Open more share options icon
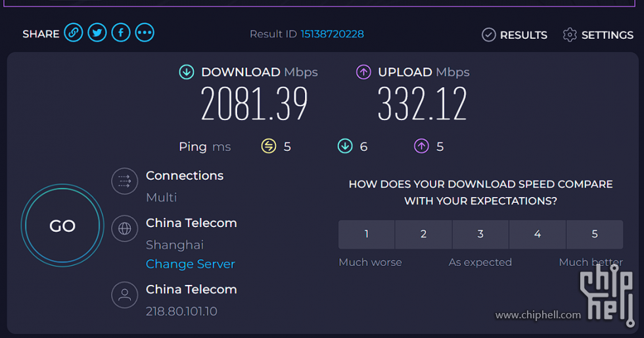This screenshot has height=338, width=644. 145,33
